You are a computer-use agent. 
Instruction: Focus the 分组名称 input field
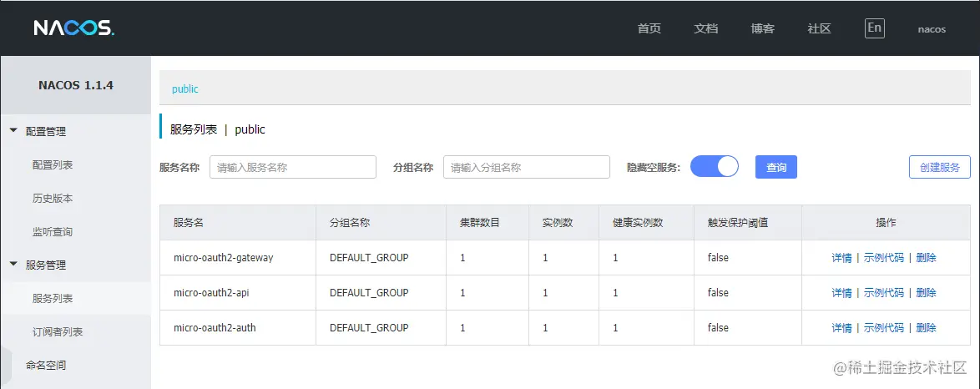click(x=527, y=167)
